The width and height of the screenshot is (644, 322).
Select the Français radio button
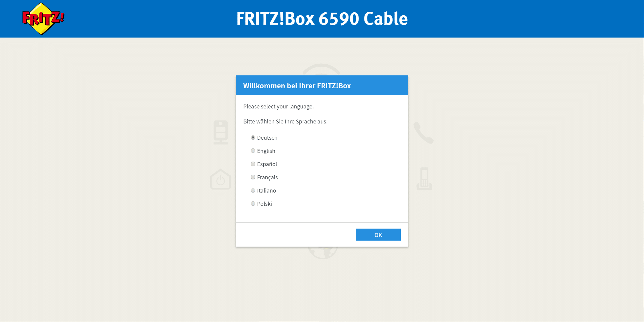(x=253, y=177)
